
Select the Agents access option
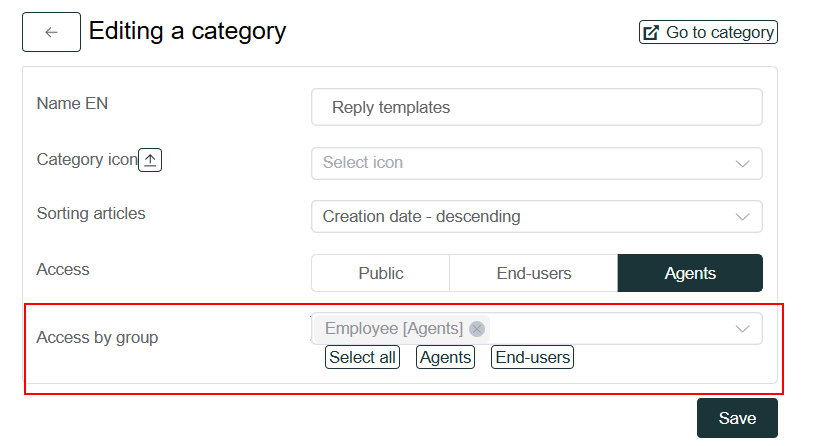690,273
